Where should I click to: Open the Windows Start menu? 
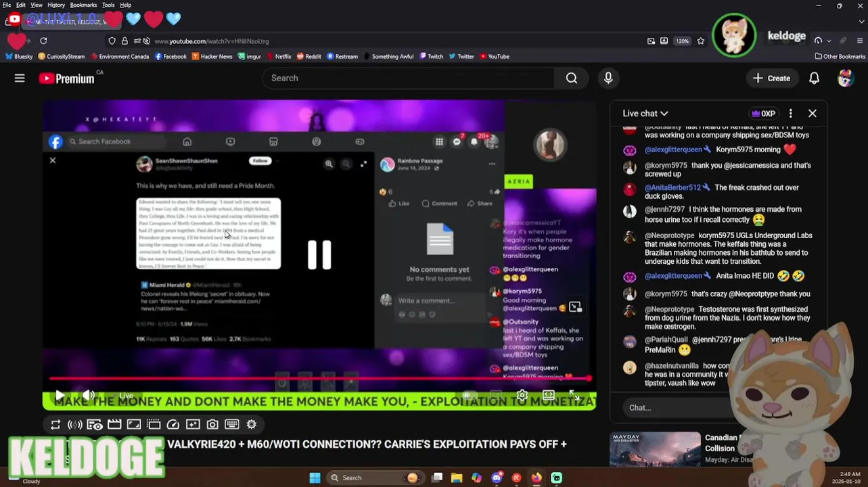tap(315, 478)
